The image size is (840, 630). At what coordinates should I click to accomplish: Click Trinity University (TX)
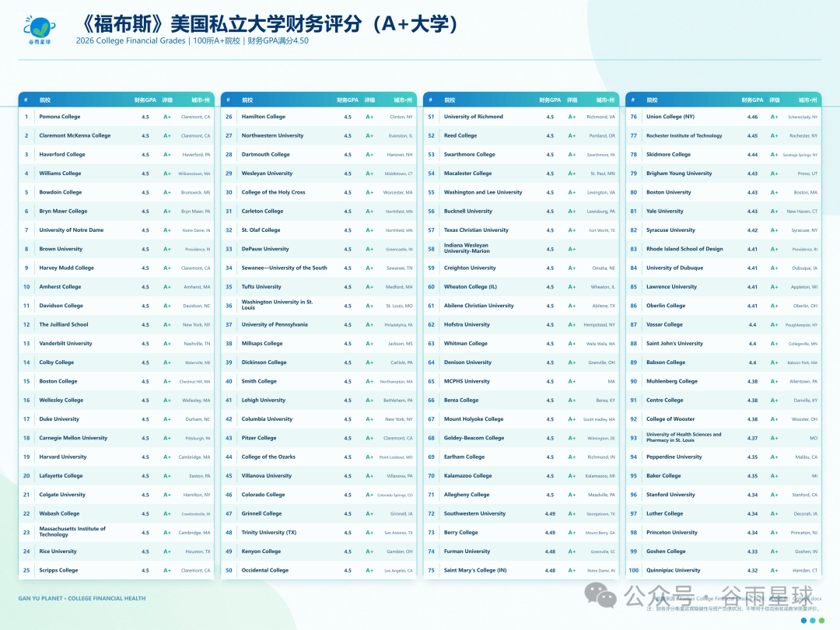click(269, 533)
